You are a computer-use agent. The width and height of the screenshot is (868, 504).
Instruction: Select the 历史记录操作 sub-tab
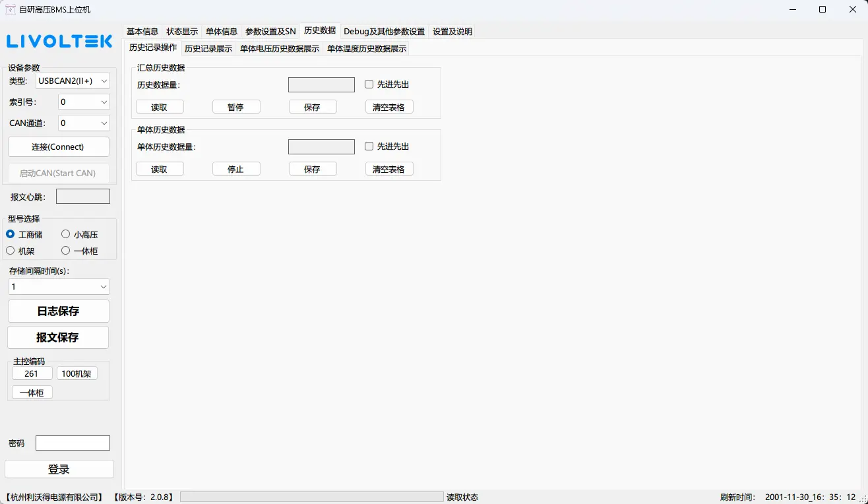[153, 47]
